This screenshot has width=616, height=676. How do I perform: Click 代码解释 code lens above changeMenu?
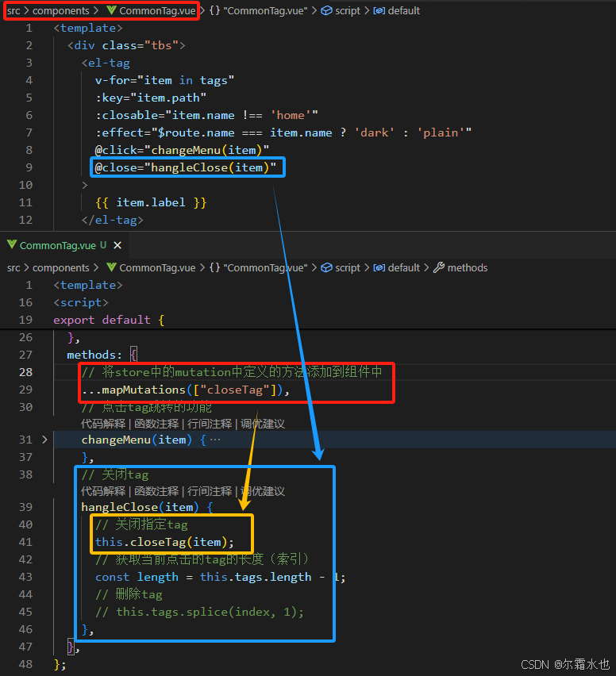pyautogui.click(x=103, y=424)
